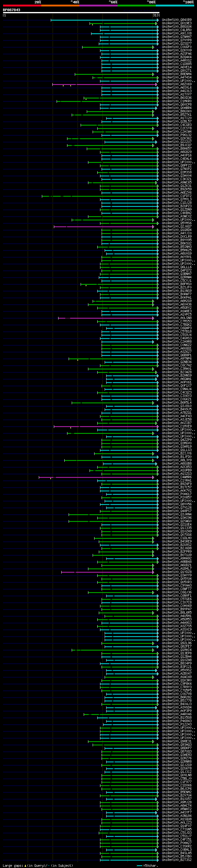Open hit UniRef100_A8ZX69
The width and height of the screenshot is (197, 868).
click(x=176, y=84)
